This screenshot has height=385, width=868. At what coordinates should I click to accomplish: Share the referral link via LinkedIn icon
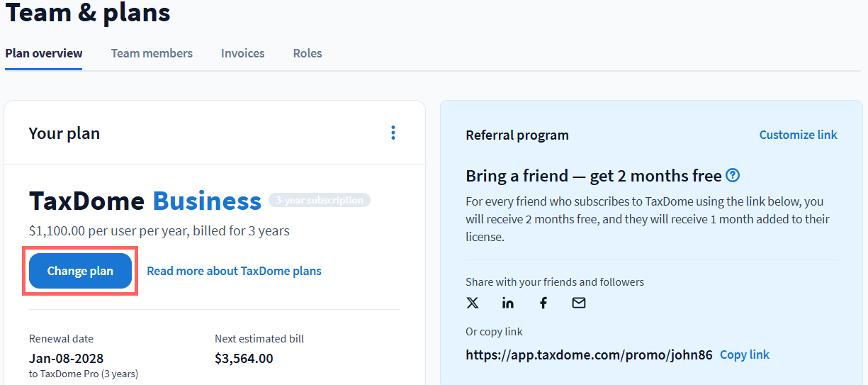coord(508,303)
